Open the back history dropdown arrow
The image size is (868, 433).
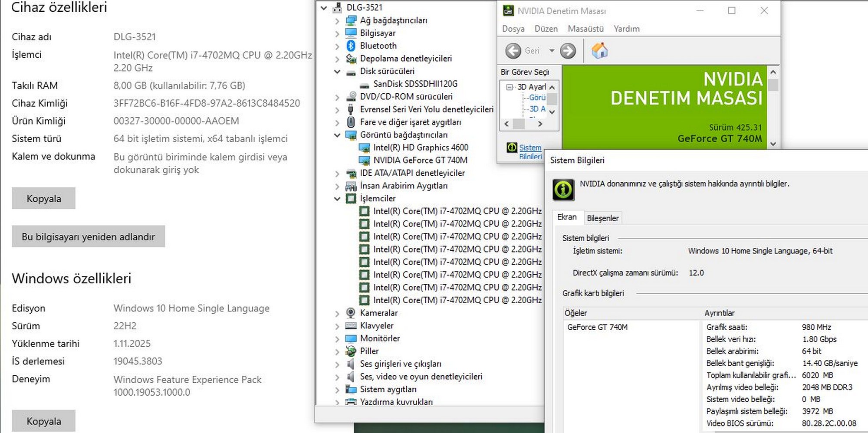tap(552, 51)
